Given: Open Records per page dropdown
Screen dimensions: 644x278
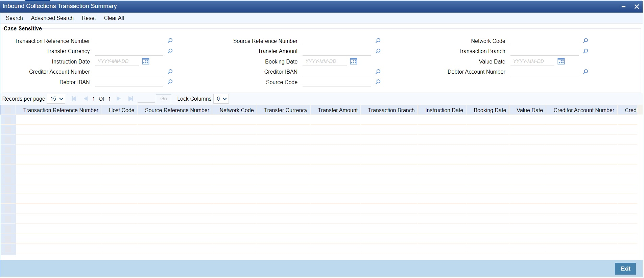Looking at the screenshot, I should pyautogui.click(x=56, y=99).
